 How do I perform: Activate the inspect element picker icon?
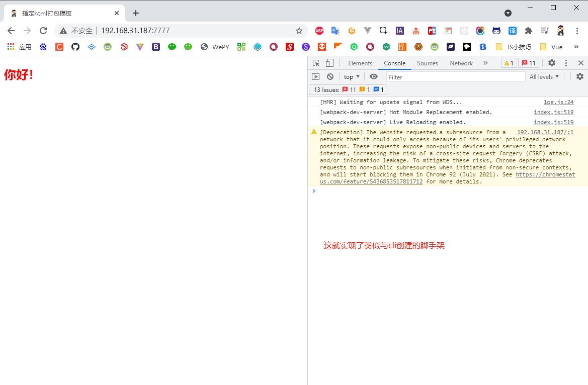[x=316, y=63]
